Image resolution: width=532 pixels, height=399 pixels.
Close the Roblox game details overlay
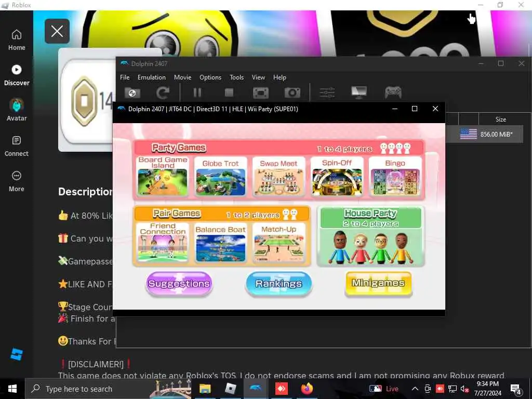click(x=57, y=31)
